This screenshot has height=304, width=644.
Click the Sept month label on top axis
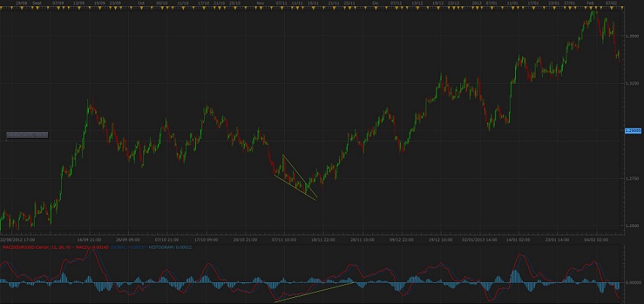(x=38, y=3)
